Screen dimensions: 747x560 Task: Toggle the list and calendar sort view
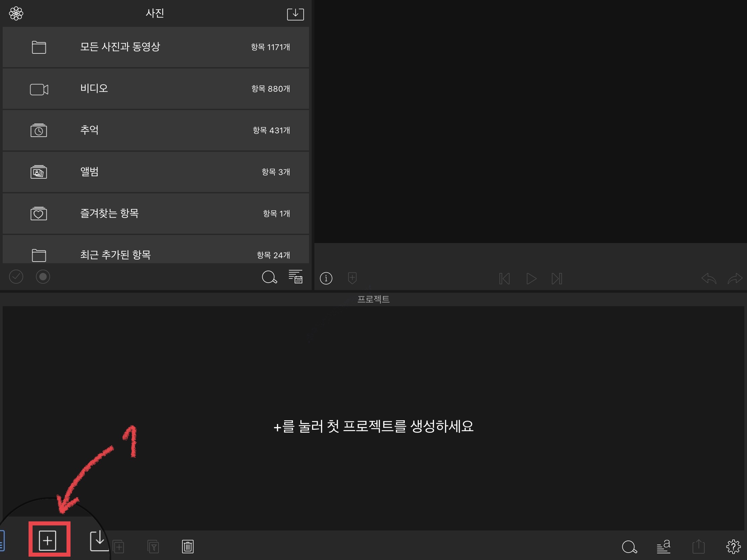click(x=296, y=277)
